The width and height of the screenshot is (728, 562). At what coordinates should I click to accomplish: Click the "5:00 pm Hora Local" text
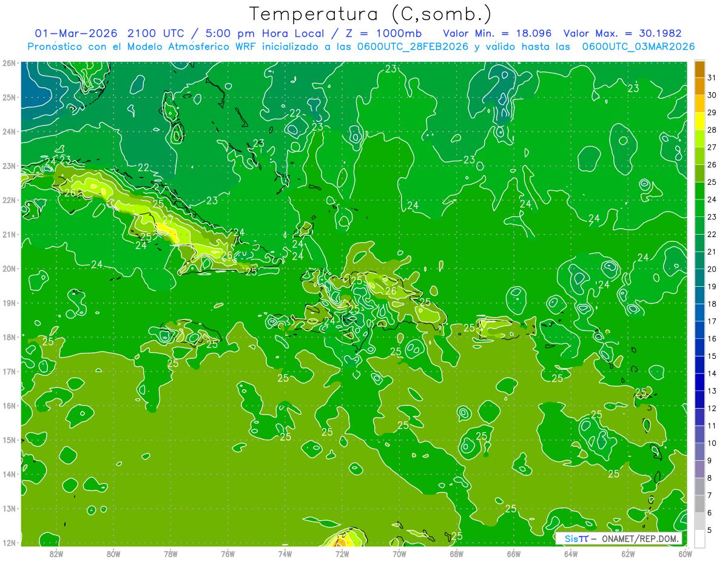pyautogui.click(x=266, y=33)
